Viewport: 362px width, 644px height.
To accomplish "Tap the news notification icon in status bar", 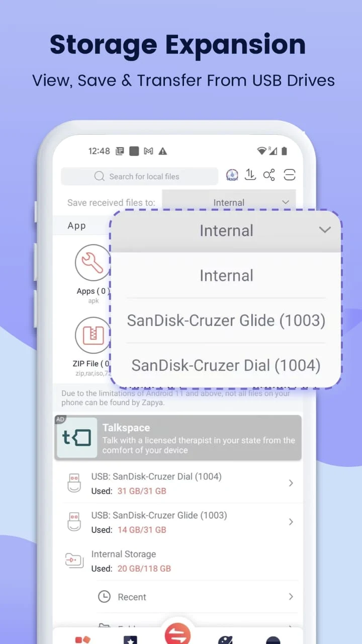I will (x=120, y=151).
